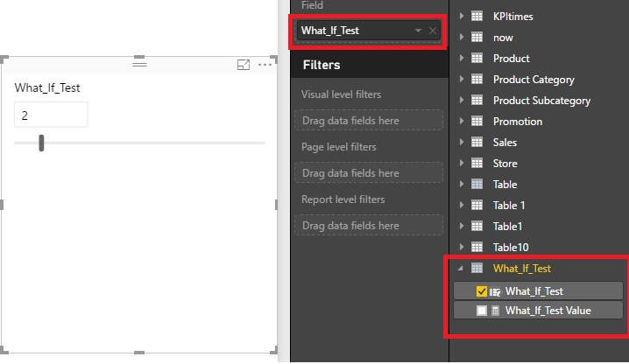Collapse the What_If_Test table
Image resolution: width=629 pixels, height=364 pixels.
point(461,269)
